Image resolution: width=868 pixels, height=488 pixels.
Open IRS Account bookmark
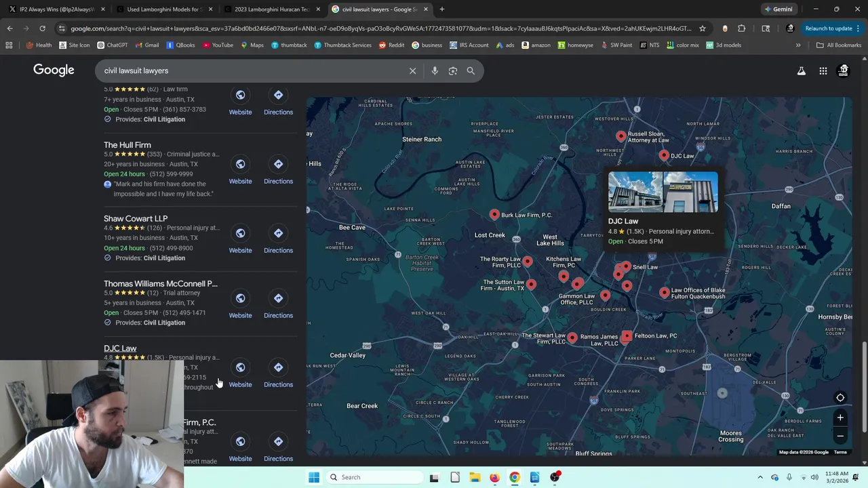pos(469,45)
